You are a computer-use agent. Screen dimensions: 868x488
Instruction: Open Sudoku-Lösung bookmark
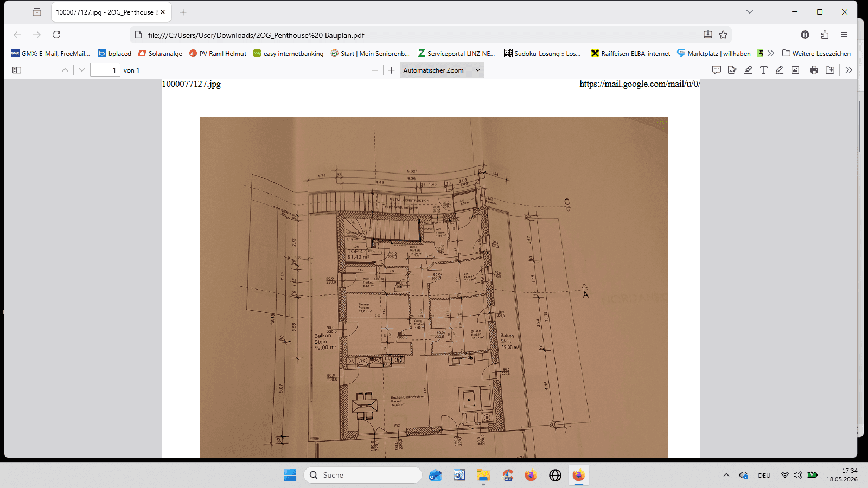pyautogui.click(x=542, y=53)
